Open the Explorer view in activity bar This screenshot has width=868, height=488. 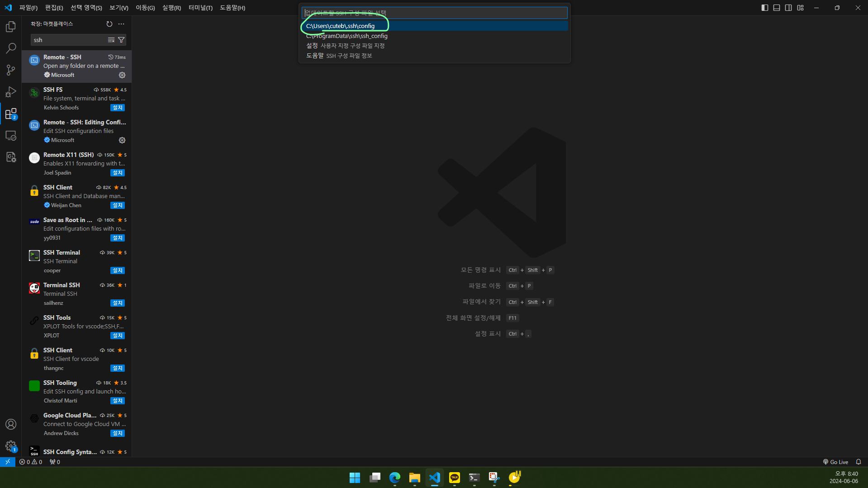coord(11,27)
